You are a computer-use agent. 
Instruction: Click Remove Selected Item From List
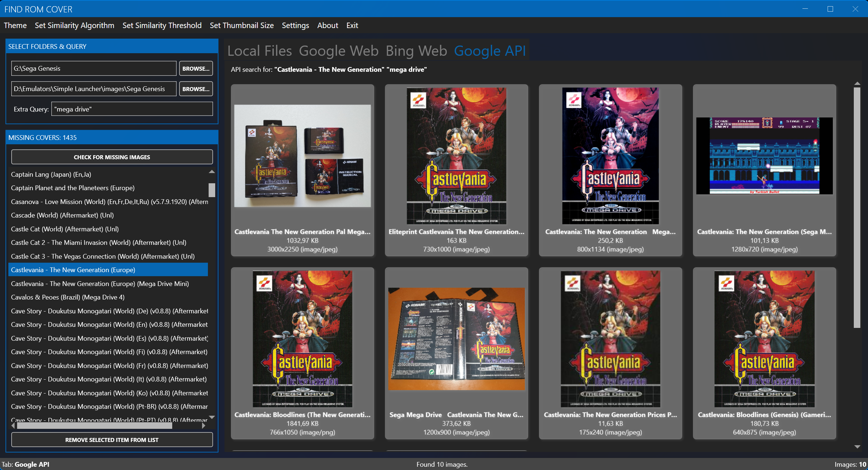[x=112, y=440]
